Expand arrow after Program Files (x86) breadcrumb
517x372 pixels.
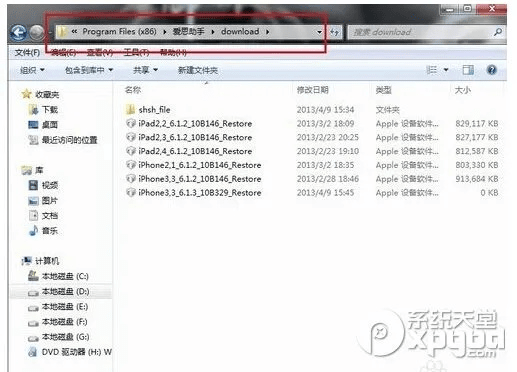[165, 32]
